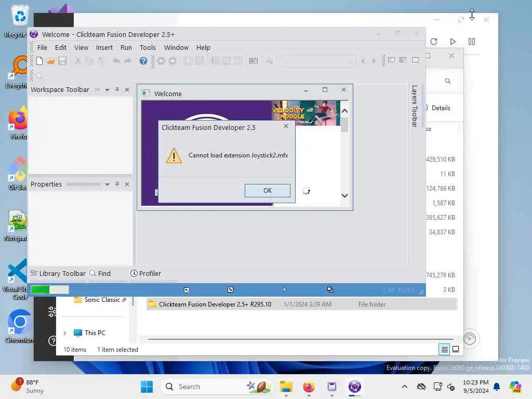
Task: Open the Windows Start button
Action: 147,387
